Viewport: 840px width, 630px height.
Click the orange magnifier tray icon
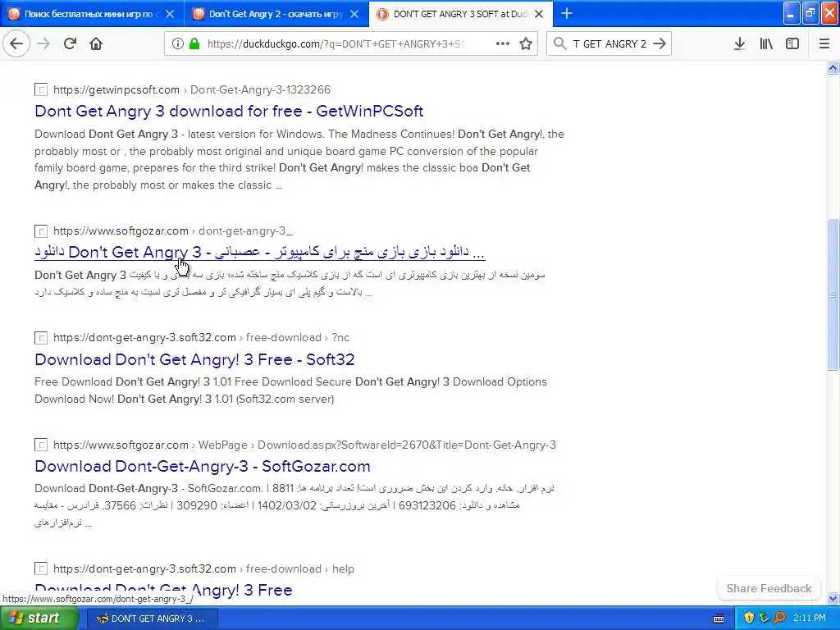pos(779,619)
